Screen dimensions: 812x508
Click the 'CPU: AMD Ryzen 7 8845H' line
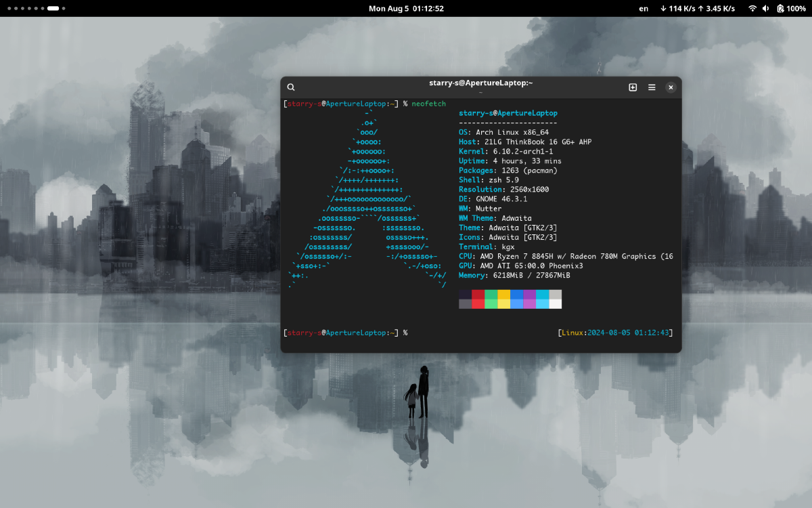[566, 256]
